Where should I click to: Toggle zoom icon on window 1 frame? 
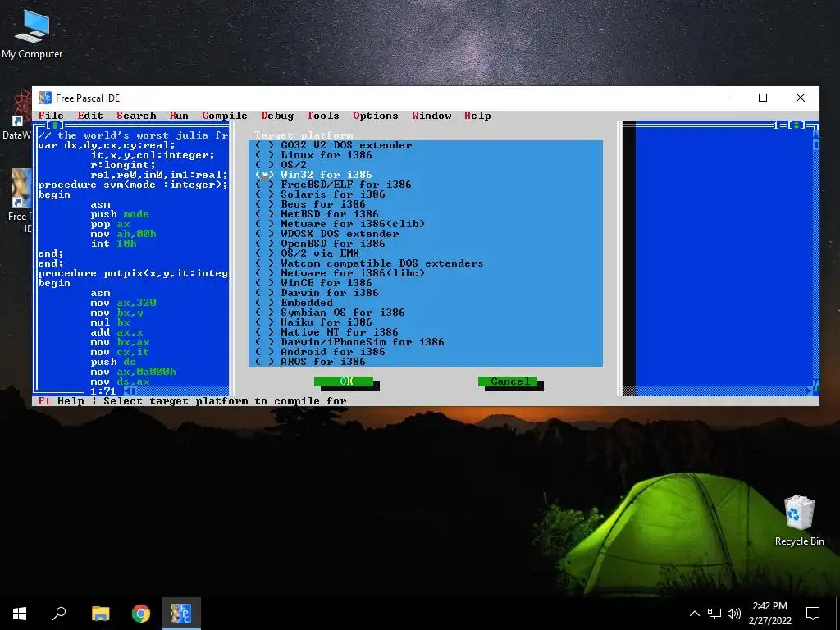(x=797, y=126)
